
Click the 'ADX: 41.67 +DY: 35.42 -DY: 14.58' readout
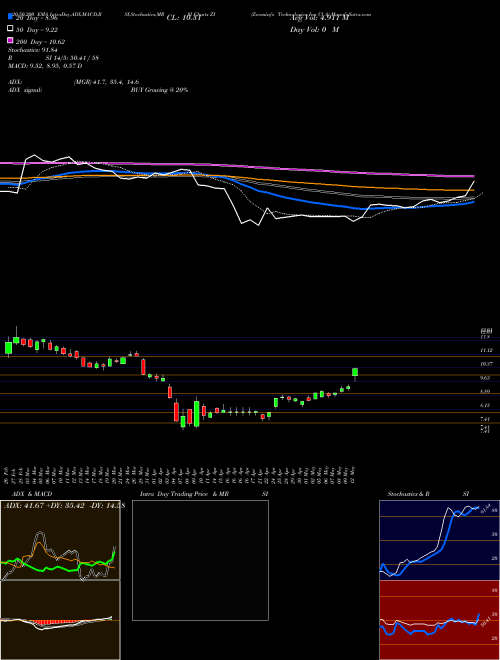(64, 505)
